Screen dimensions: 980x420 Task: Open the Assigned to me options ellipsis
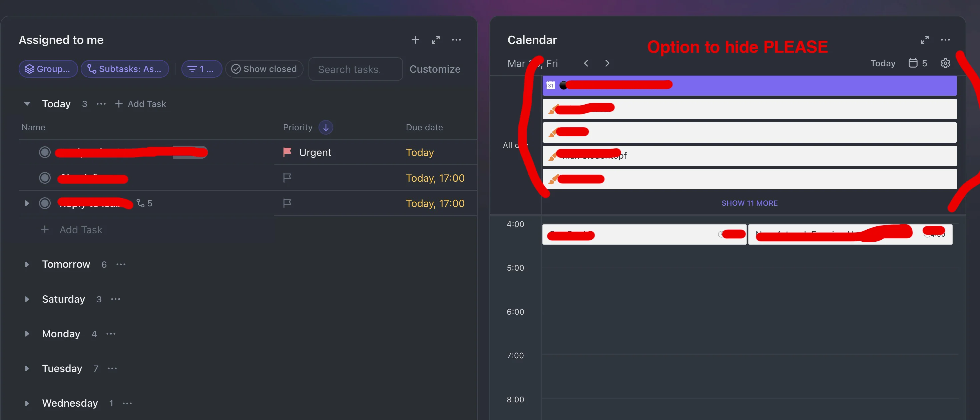point(456,40)
